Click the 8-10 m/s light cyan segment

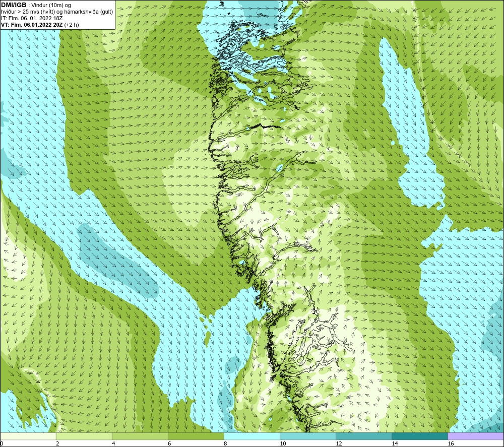(x=252, y=436)
